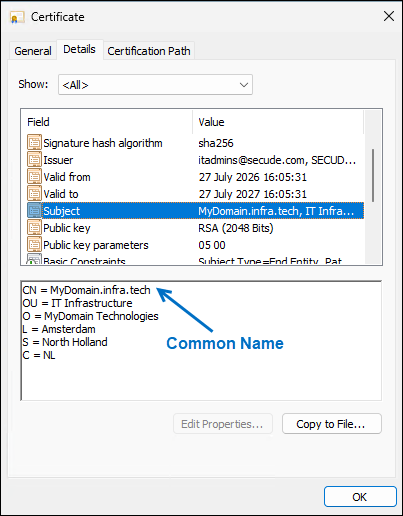Click the S = North Holland line

pos(65,342)
